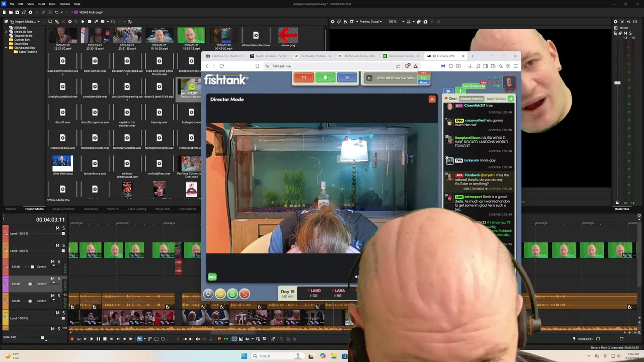Viewport: 644px width, 362px height.
Task: Open the views dropdown in Project Media toolbar
Action: click(108, 22)
